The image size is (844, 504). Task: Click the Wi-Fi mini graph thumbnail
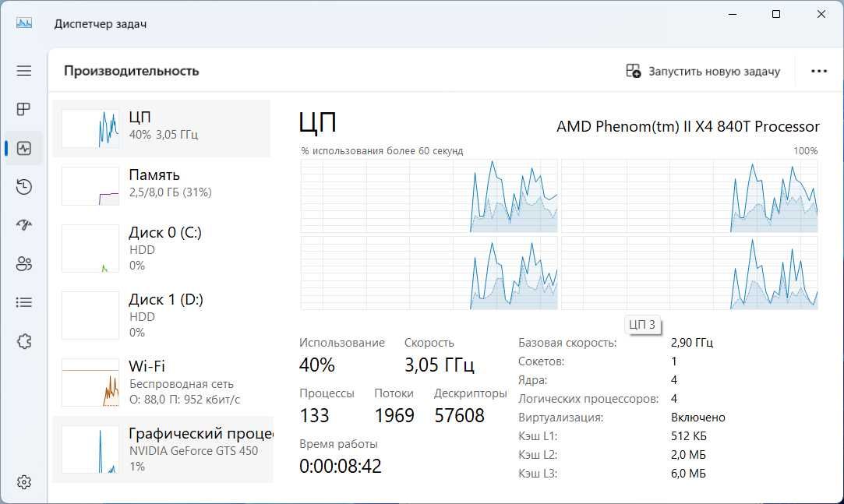[90, 382]
